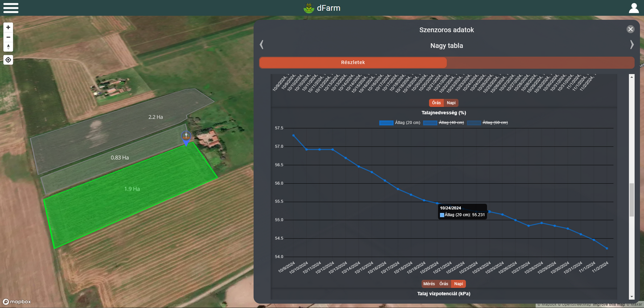Toggle the Átlag (20 cm) legend series
Screen dimensions: 644x308
pos(399,123)
